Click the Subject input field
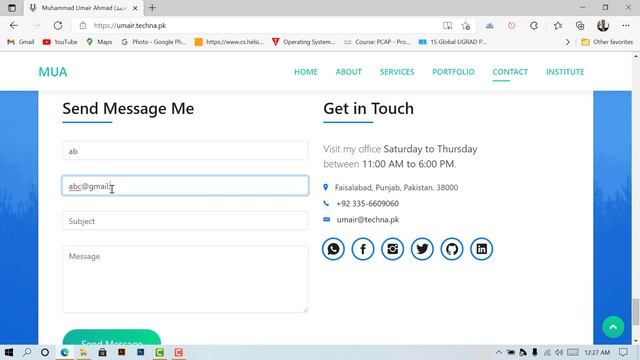Image resolution: width=640 pixels, height=360 pixels. click(x=185, y=221)
